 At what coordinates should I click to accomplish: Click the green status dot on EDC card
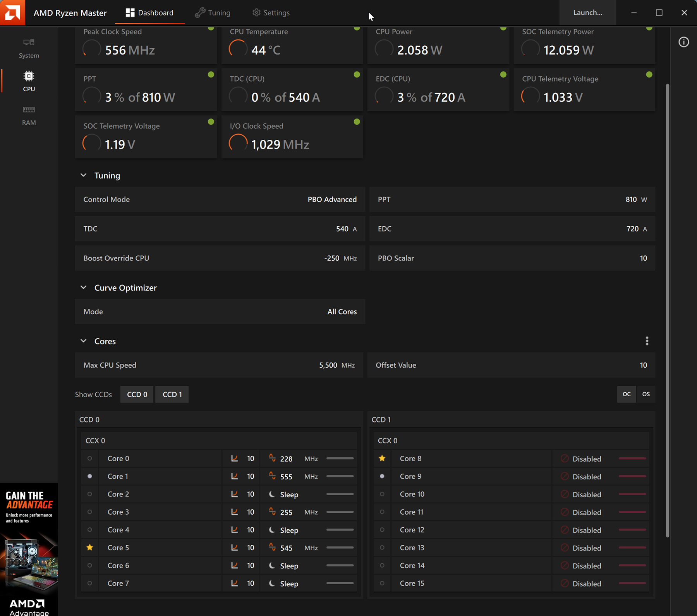point(503,74)
